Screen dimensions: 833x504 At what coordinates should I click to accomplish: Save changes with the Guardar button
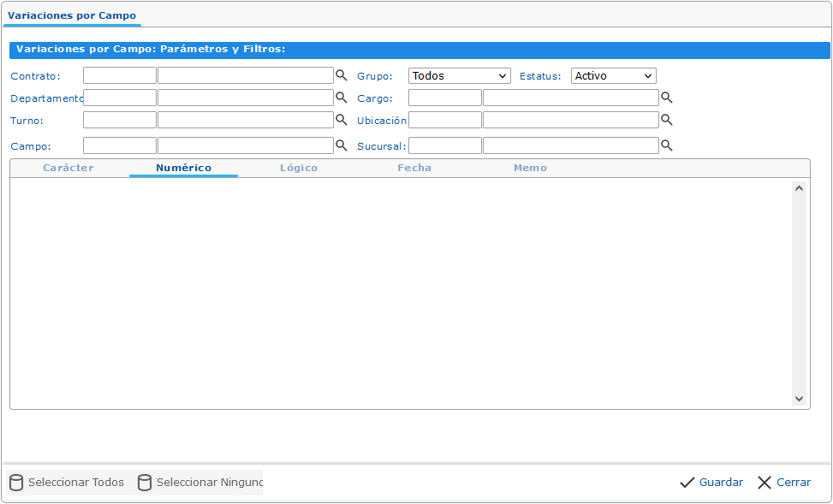pyautogui.click(x=711, y=483)
